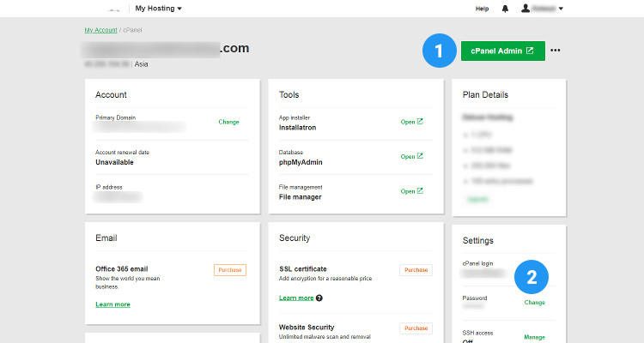Screen dimensions: 644x343
Task: Click the user avatar icon
Action: point(526,9)
